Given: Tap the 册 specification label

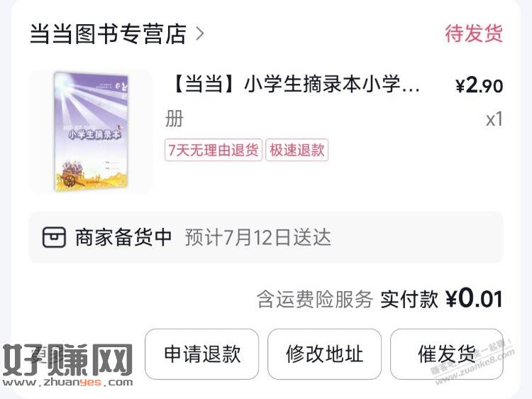Looking at the screenshot, I should coord(174,119).
